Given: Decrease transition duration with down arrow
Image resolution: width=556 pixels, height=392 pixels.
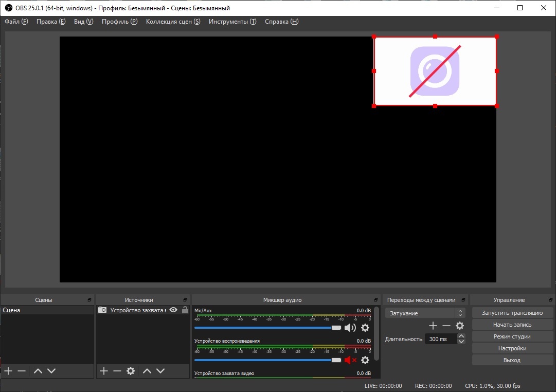Looking at the screenshot, I should pos(461,342).
